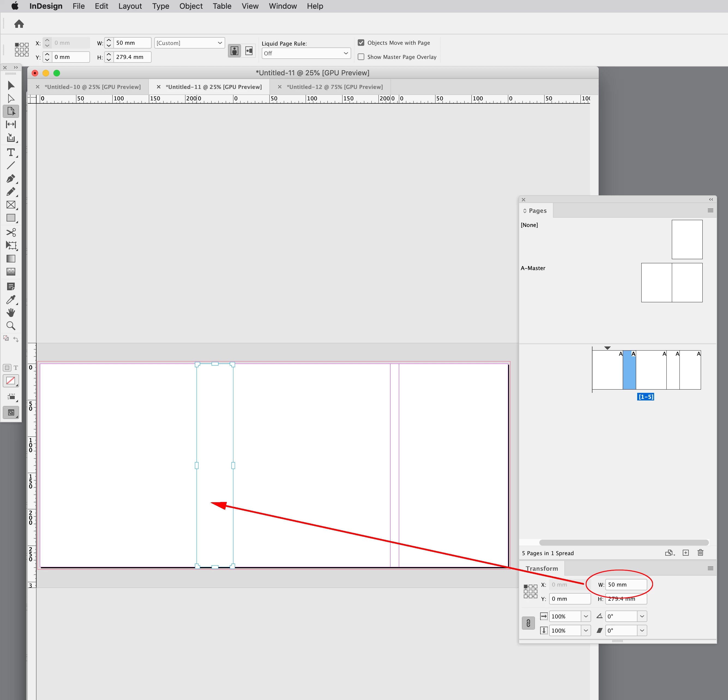Toggle the constrain proportions link button
This screenshot has height=700, width=728.
(x=528, y=623)
